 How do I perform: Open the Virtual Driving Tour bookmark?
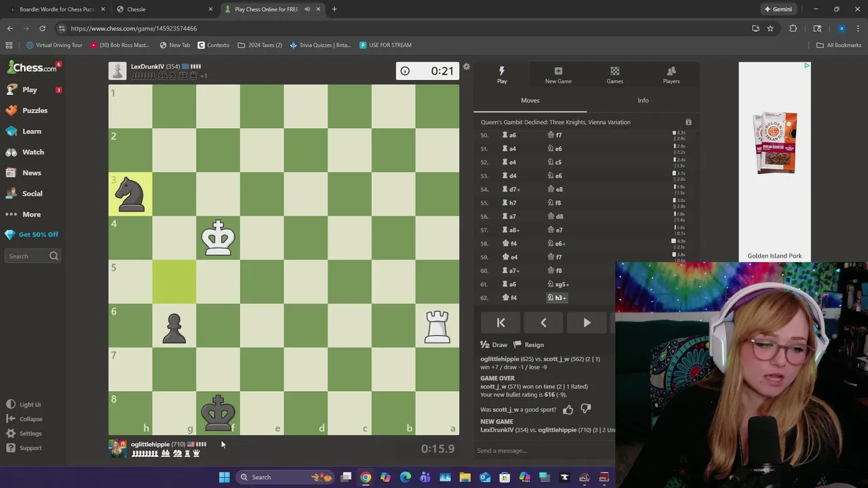pos(54,45)
